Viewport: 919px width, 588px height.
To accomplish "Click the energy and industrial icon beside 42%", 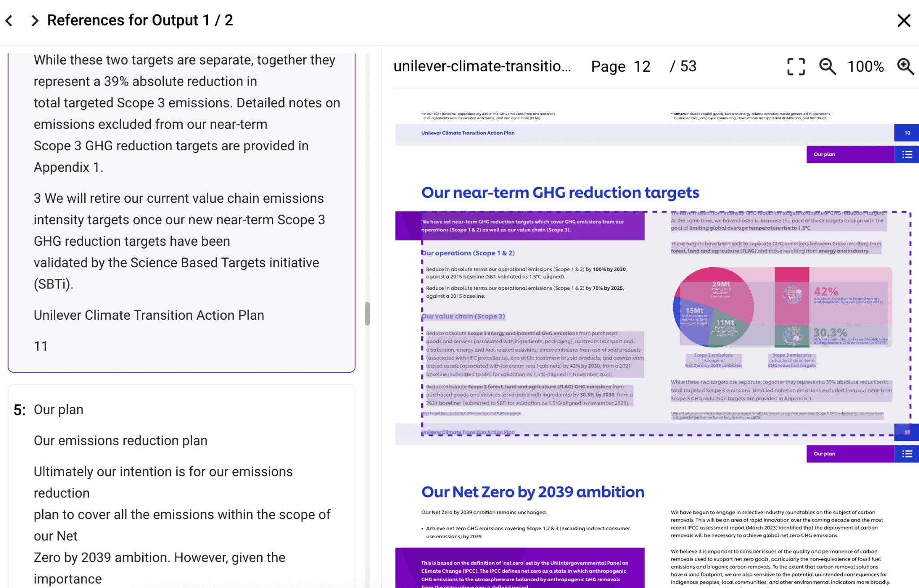I will [x=792, y=295].
